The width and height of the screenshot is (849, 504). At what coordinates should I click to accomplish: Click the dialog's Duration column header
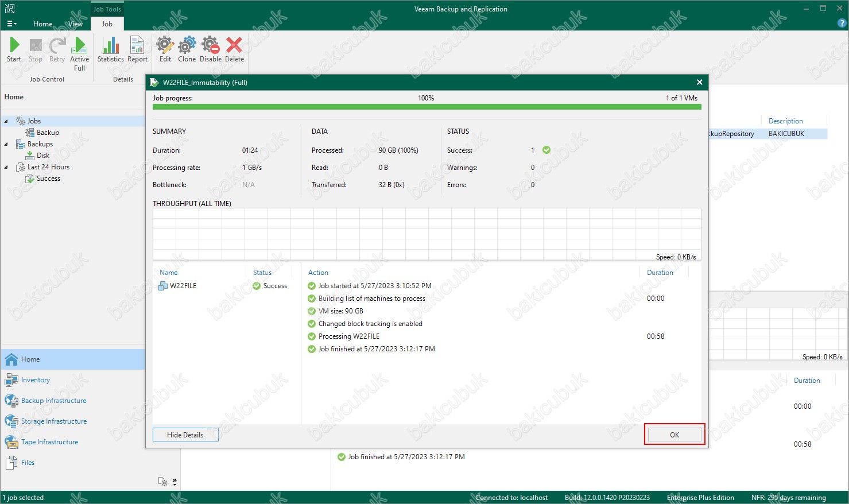click(660, 273)
